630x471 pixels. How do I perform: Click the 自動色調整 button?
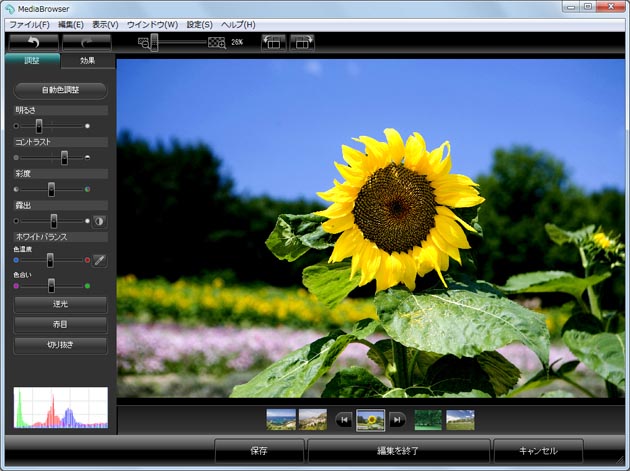pyautogui.click(x=60, y=90)
